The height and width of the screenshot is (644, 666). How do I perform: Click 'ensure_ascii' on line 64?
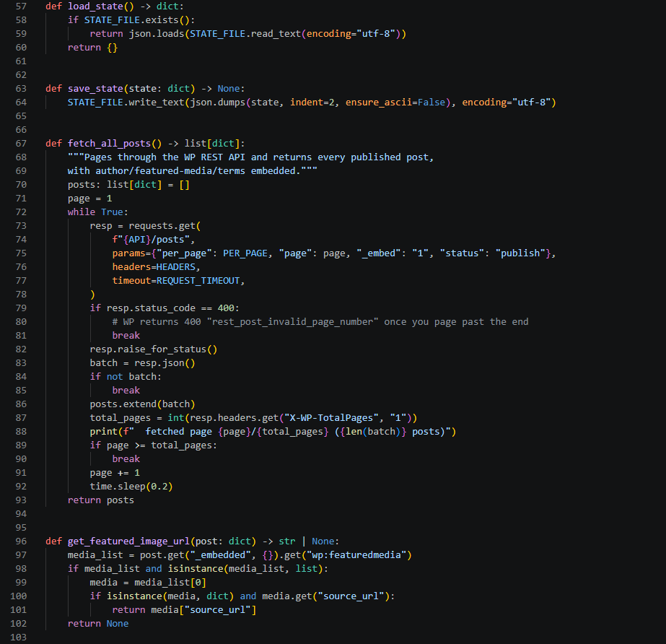(x=378, y=102)
